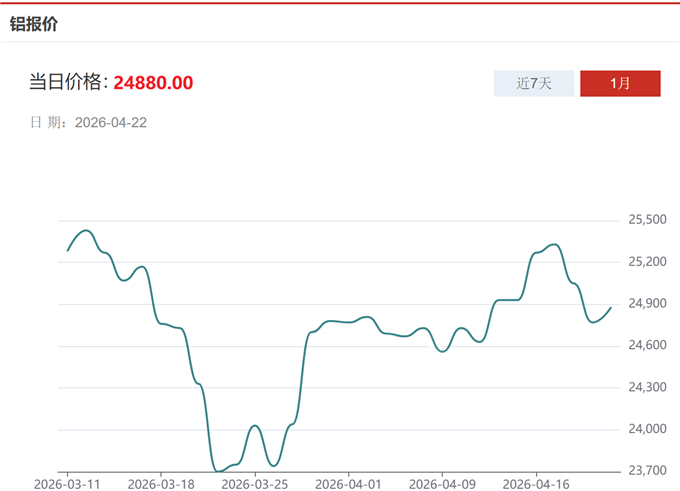Click the 24,000 y-axis label
The width and height of the screenshot is (680, 491).
click(x=647, y=430)
